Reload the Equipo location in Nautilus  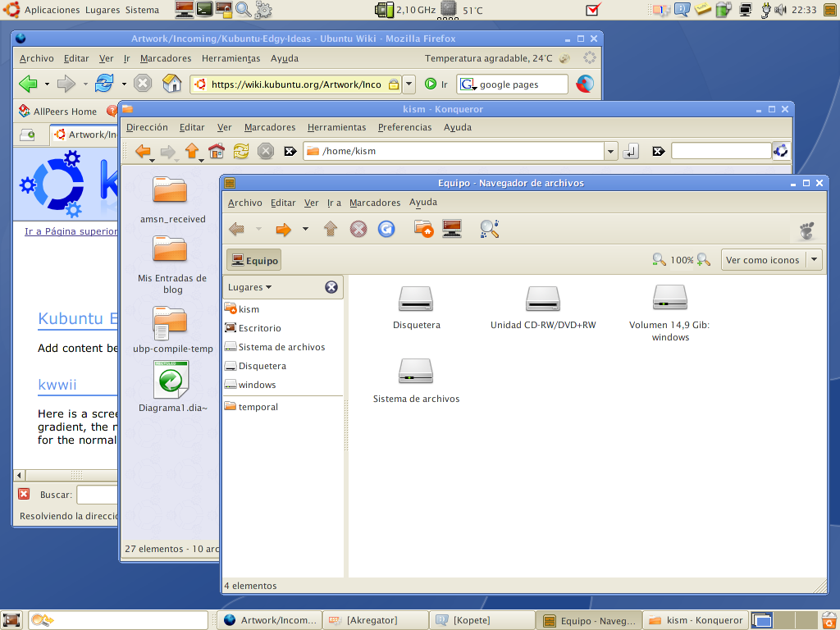coord(386,230)
